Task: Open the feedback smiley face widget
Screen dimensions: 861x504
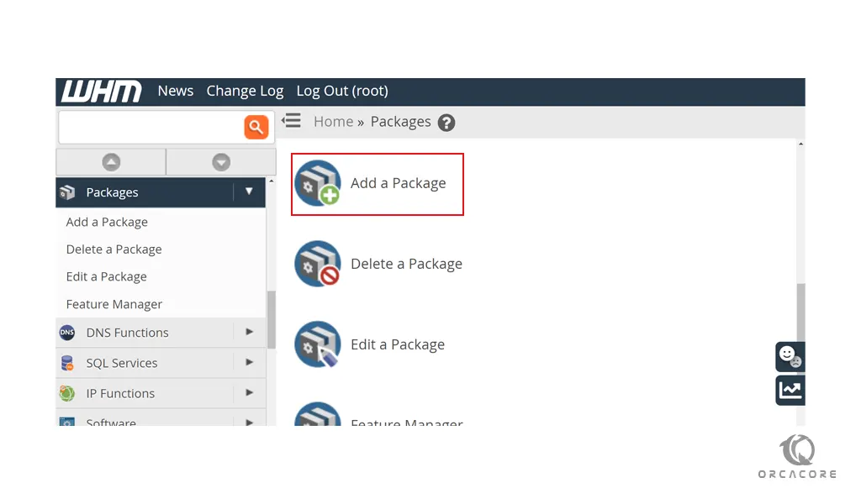Action: click(790, 356)
